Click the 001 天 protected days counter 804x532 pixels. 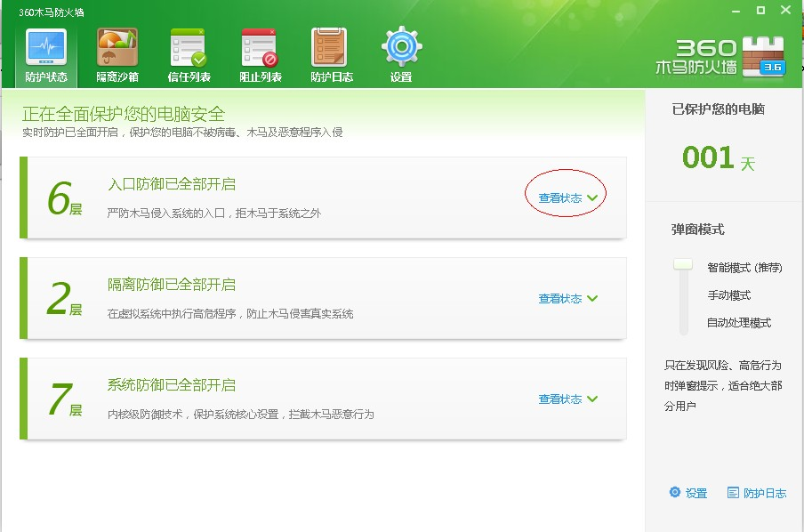[719, 158]
